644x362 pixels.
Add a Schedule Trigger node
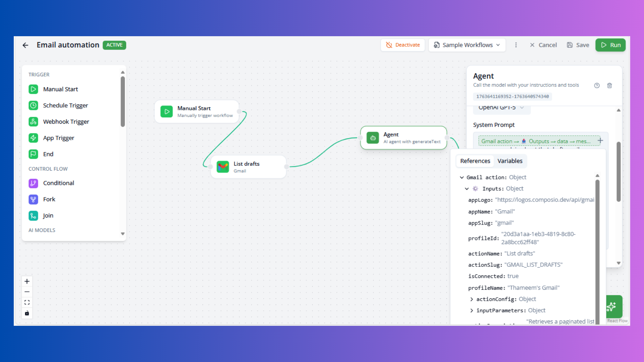pos(65,105)
